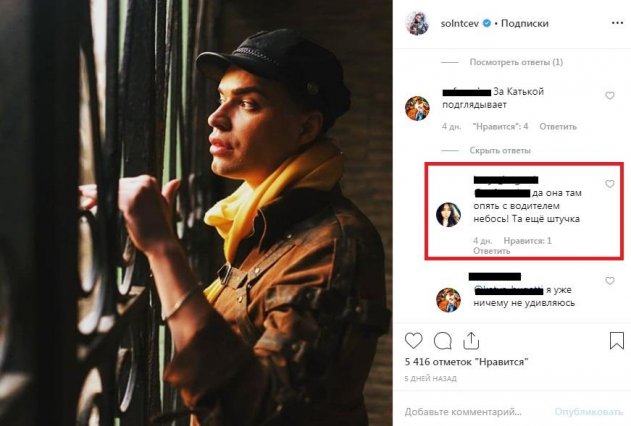Like the 'ничему не удивляюсь' comment
Screen dimensions: 631x426
[609, 289]
